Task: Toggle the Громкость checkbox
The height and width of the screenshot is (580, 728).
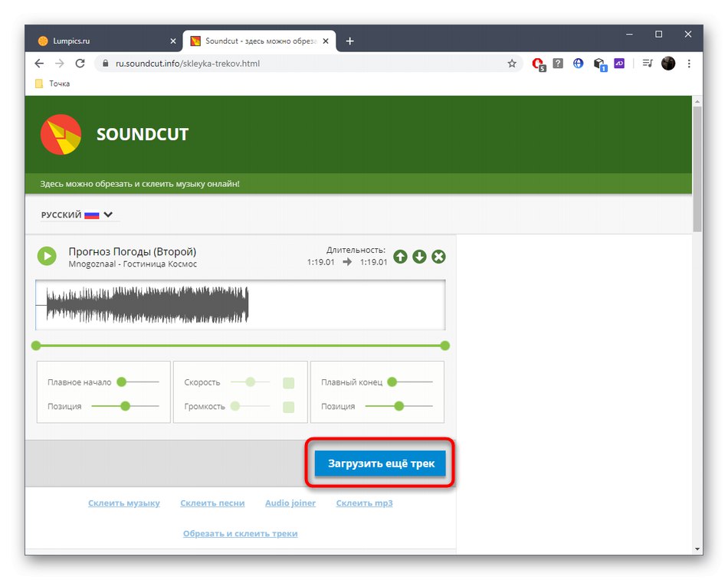Action: pos(288,407)
